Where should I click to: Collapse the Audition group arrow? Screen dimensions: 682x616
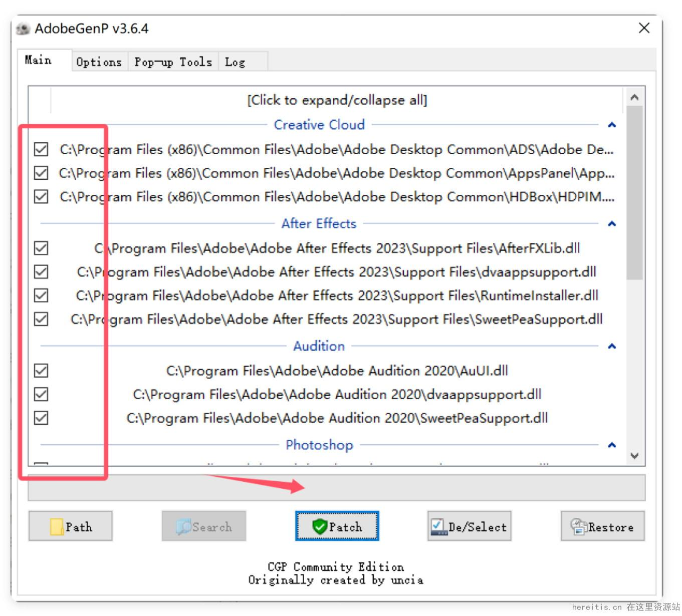coord(611,346)
